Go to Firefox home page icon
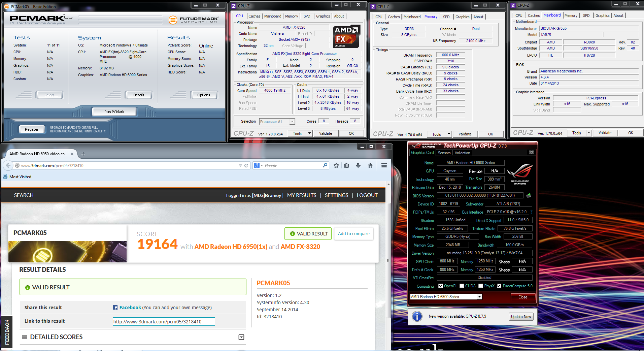The image size is (644, 351). click(370, 165)
